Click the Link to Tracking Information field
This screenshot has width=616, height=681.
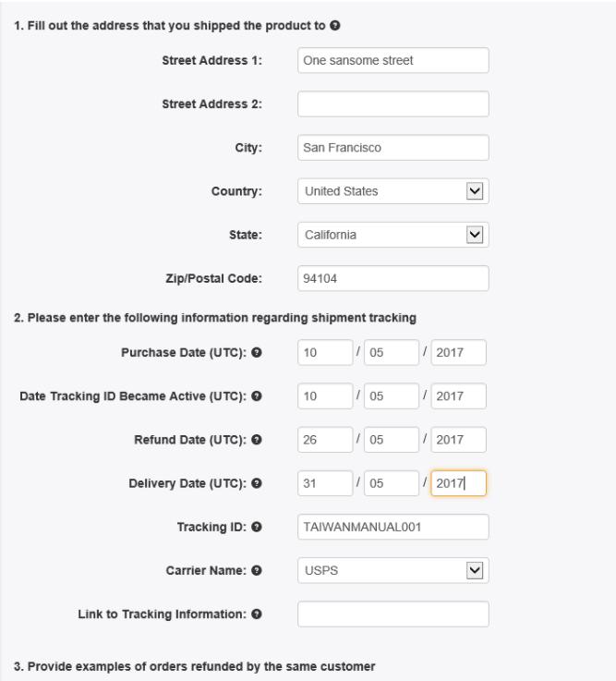pyautogui.click(x=393, y=614)
